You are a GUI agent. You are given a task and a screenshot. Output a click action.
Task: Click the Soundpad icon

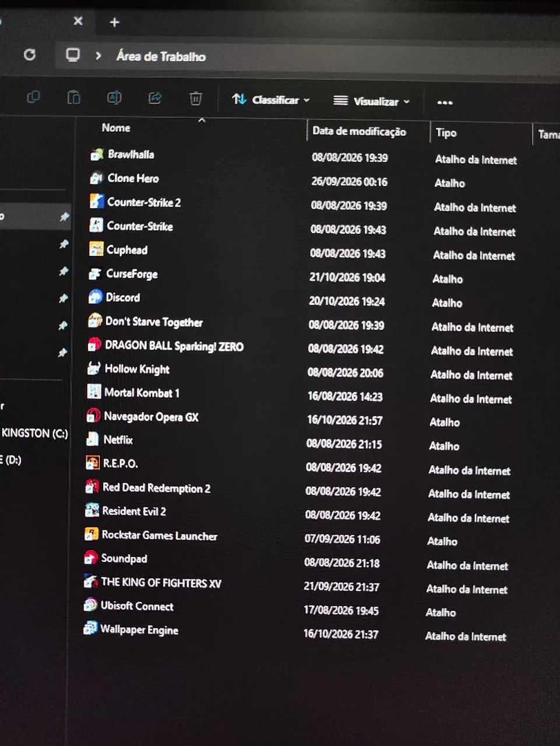pyautogui.click(x=91, y=558)
